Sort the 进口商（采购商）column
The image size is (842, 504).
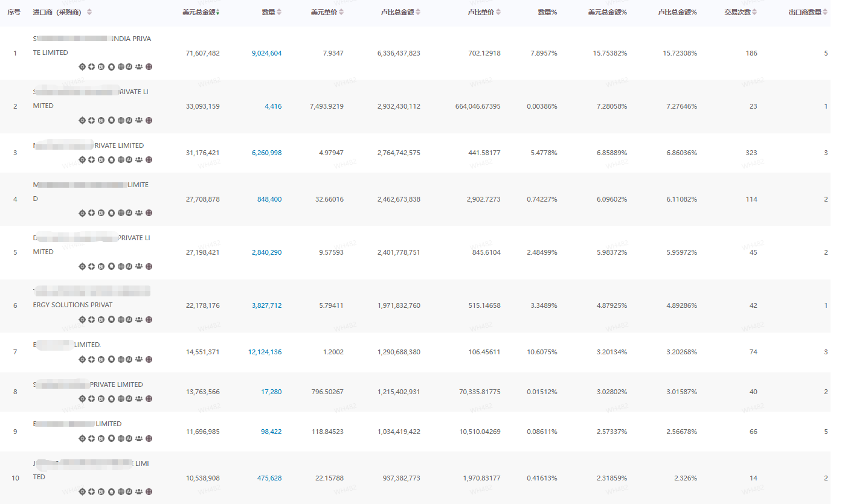[x=89, y=13]
